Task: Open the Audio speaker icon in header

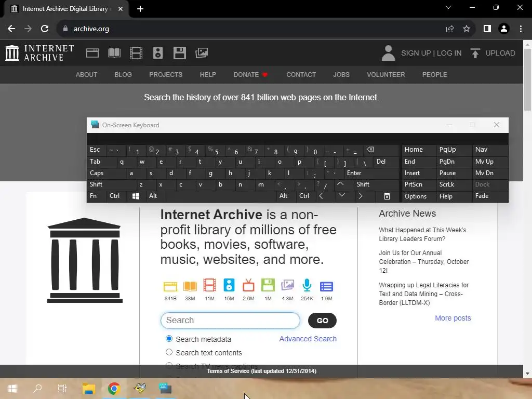Action: [x=158, y=53]
